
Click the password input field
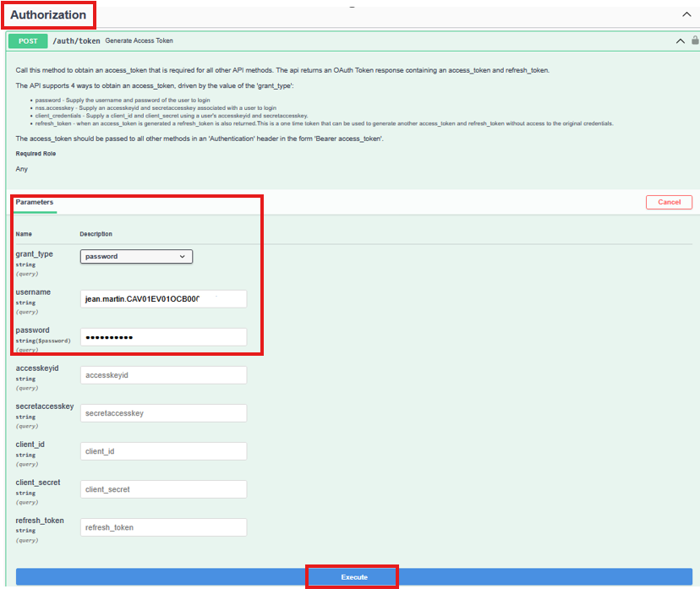click(x=163, y=337)
